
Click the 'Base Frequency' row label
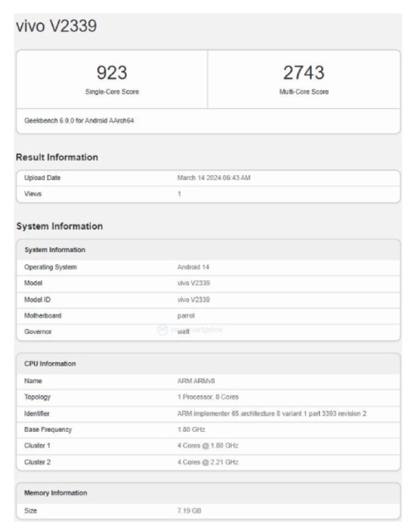[48, 430]
